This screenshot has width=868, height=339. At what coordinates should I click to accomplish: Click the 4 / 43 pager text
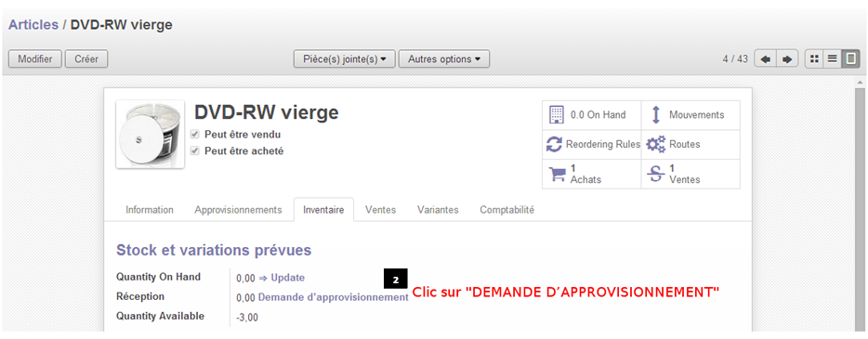(735, 59)
